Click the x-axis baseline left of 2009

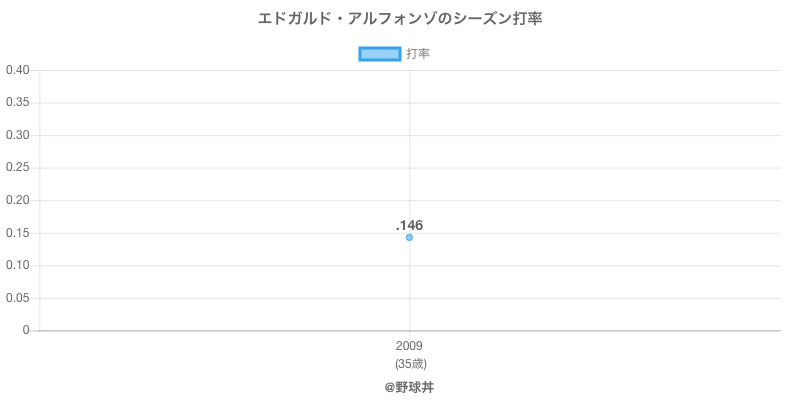click(x=224, y=331)
